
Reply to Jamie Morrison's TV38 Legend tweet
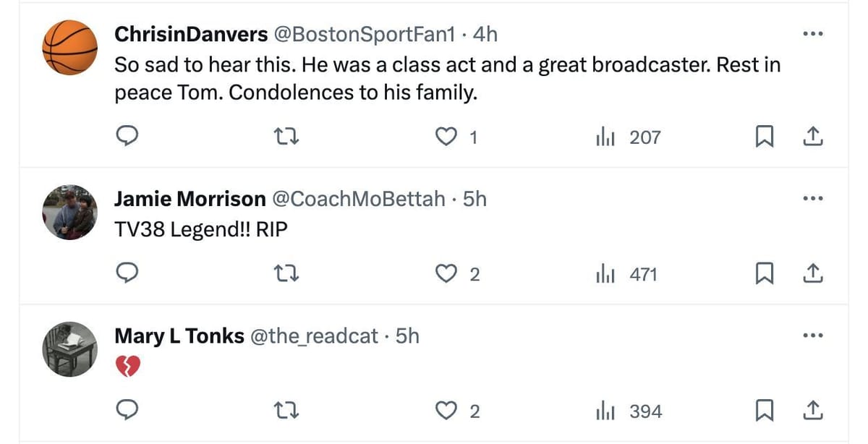pyautogui.click(x=128, y=274)
